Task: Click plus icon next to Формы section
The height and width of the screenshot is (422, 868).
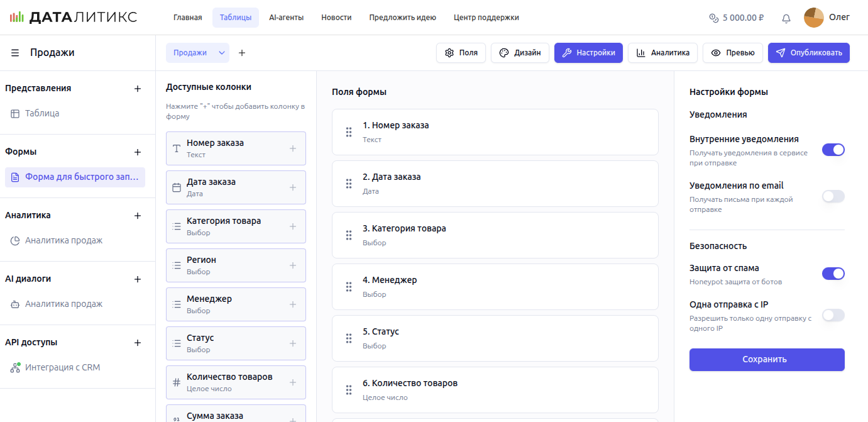Action: coord(138,152)
